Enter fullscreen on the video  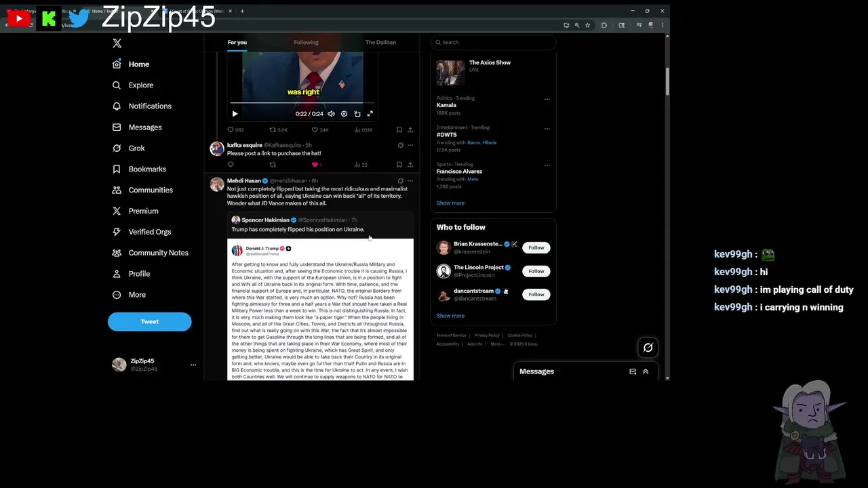pyautogui.click(x=370, y=114)
